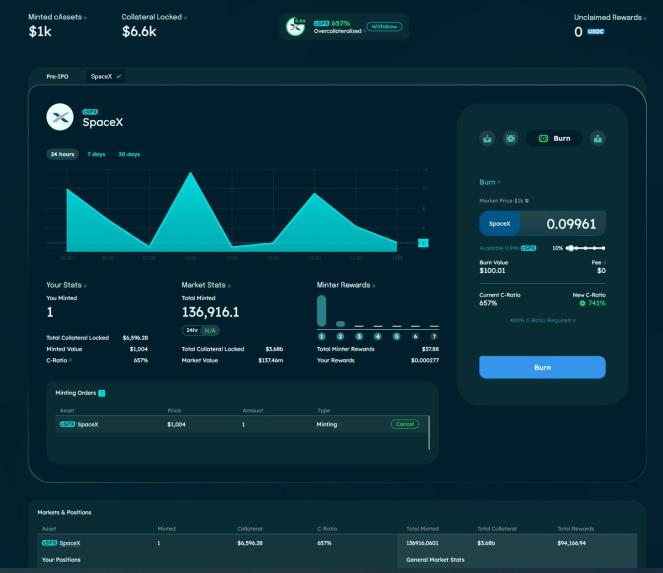663x573 pixels.
Task: Select the Burn tab in the trade panel
Action: click(554, 138)
